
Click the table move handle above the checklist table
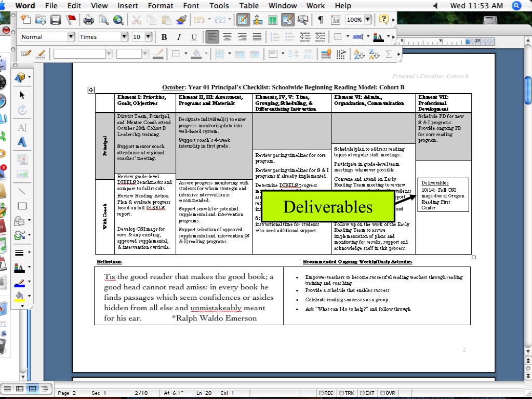point(91,90)
